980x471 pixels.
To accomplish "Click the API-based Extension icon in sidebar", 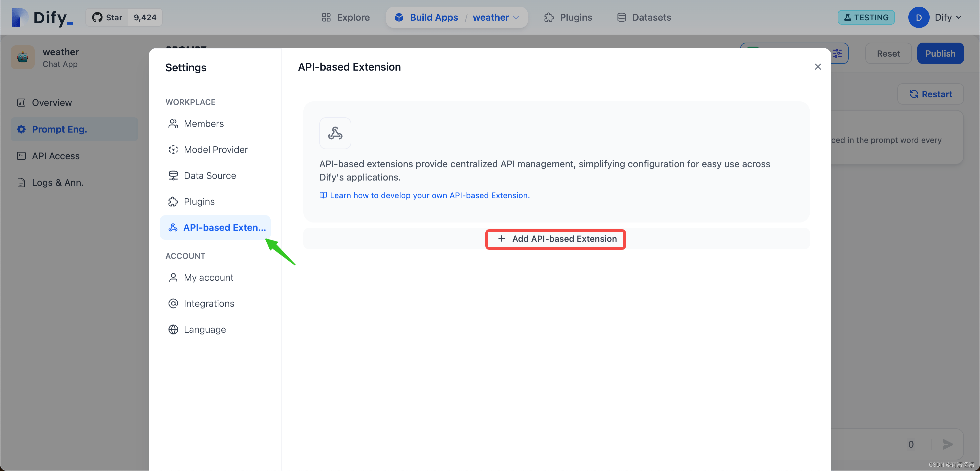I will (x=173, y=228).
